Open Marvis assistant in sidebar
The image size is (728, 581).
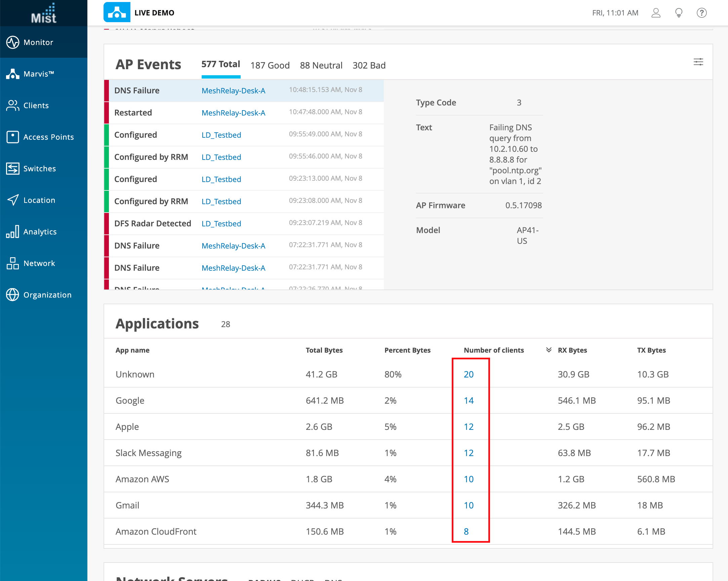coord(12,74)
